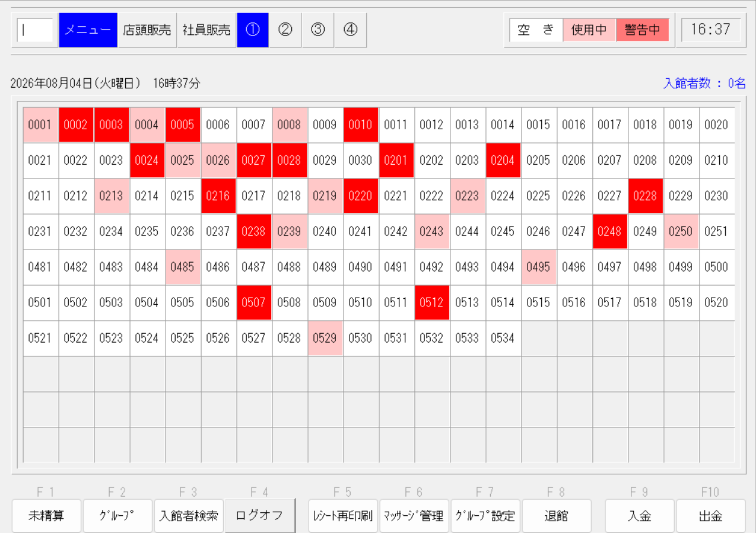Image resolution: width=756 pixels, height=533 pixels.
Task: Choose locker 0201 in the grid
Action: click(396, 161)
